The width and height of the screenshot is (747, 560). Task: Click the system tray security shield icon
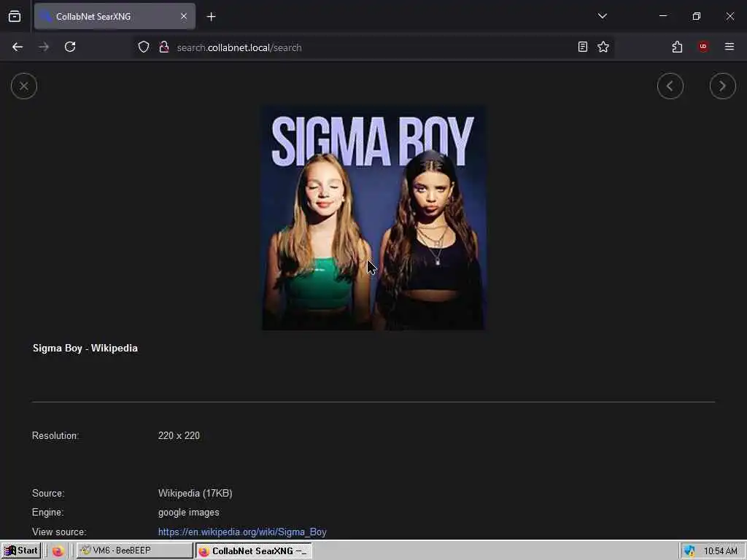(x=690, y=551)
